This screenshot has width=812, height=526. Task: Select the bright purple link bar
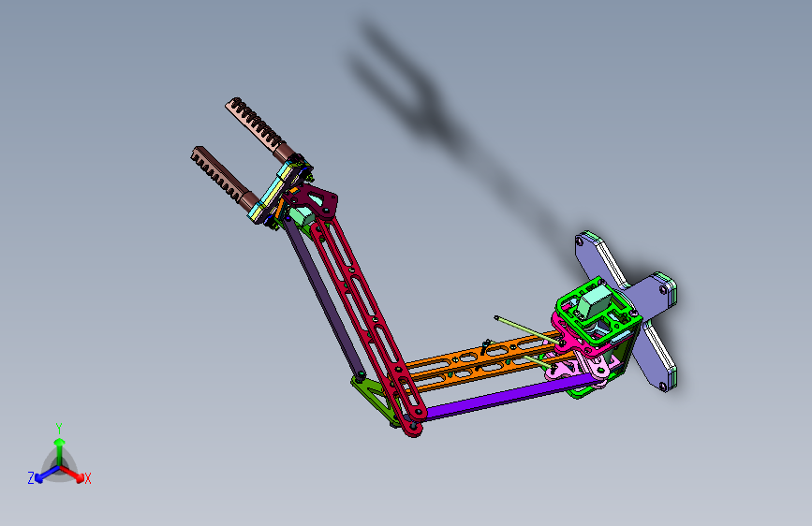tap(510, 397)
